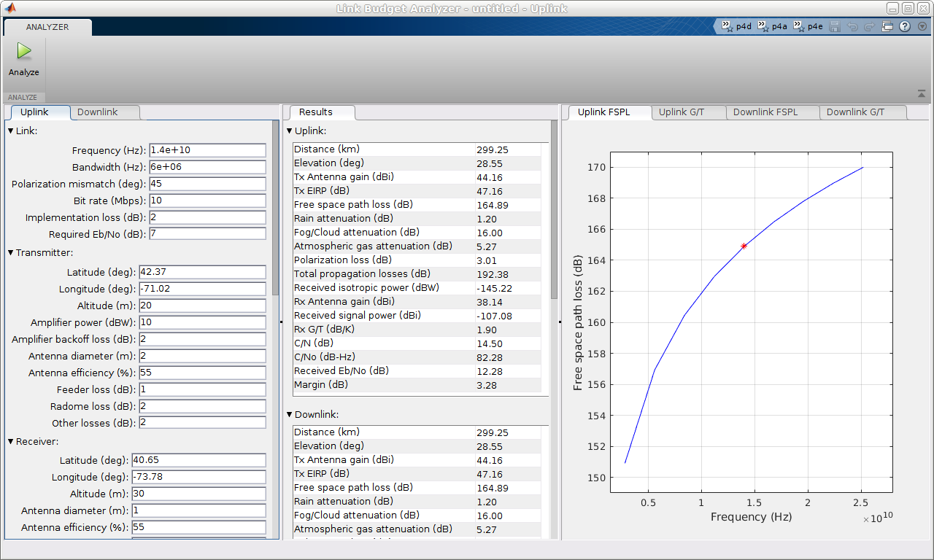Open the quick access toolbar options arrow

click(x=922, y=26)
